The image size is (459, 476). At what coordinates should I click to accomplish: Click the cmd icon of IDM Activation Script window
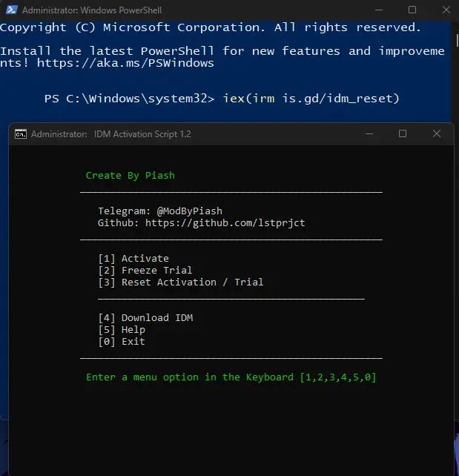tap(21, 134)
